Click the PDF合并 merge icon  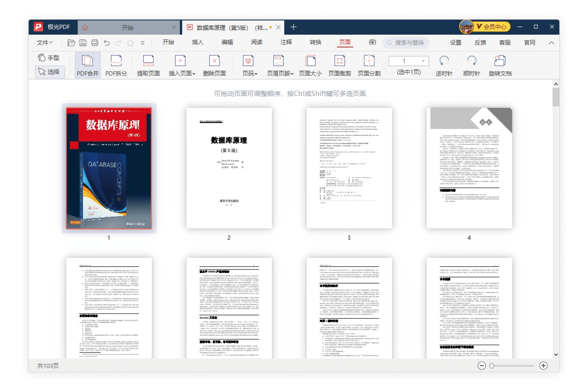click(x=87, y=65)
